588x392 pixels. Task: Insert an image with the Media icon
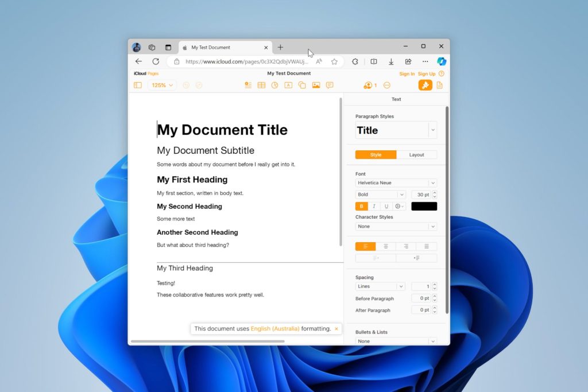coord(316,86)
